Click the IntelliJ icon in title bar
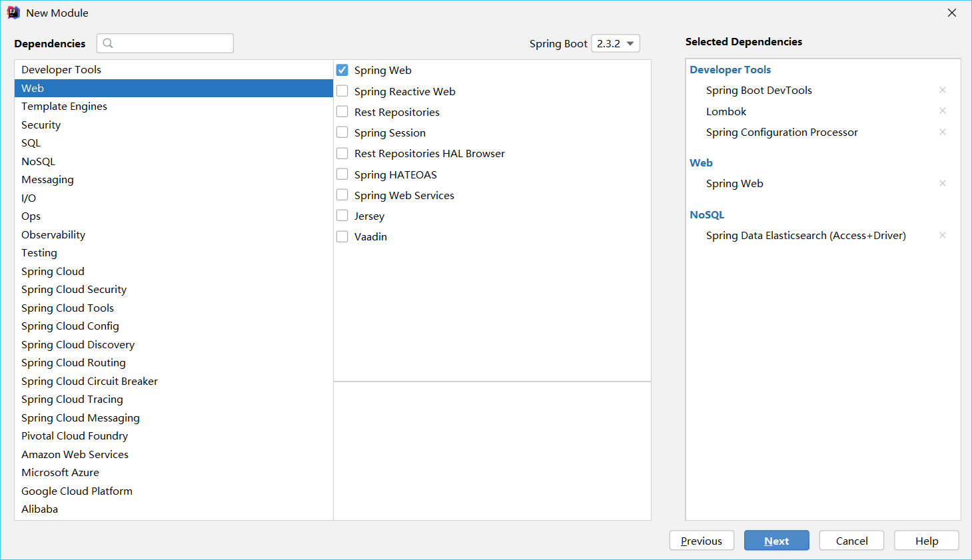 click(13, 13)
